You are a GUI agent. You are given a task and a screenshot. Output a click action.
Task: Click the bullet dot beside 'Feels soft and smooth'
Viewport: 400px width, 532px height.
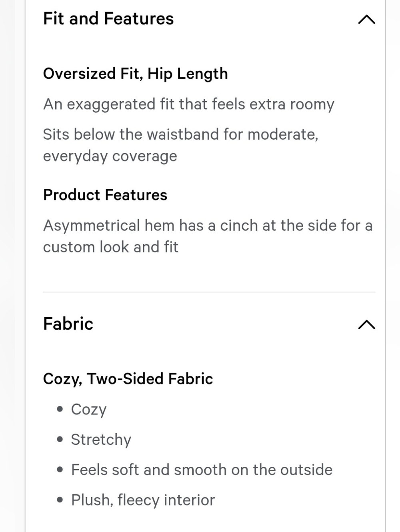point(60,470)
